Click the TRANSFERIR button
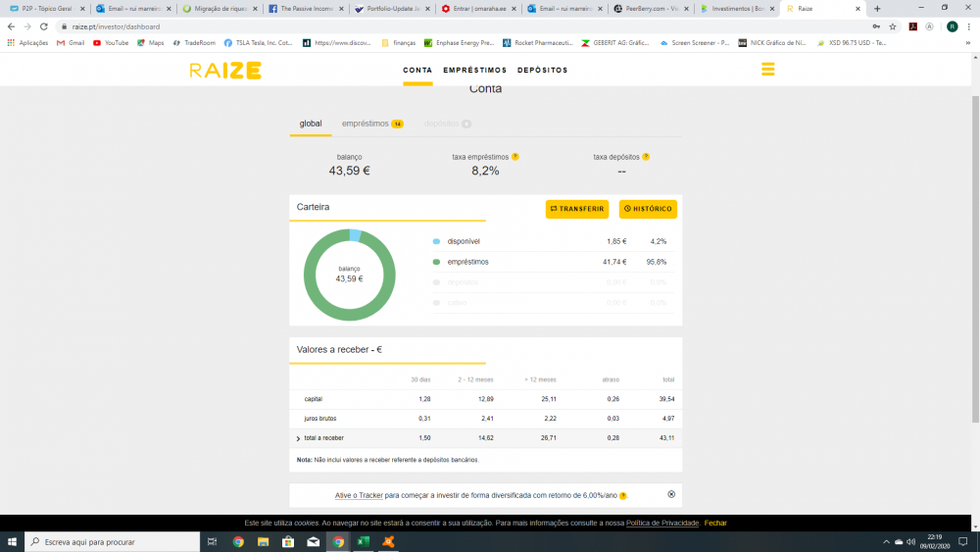Screen dimensions: 980x552 pos(577,209)
